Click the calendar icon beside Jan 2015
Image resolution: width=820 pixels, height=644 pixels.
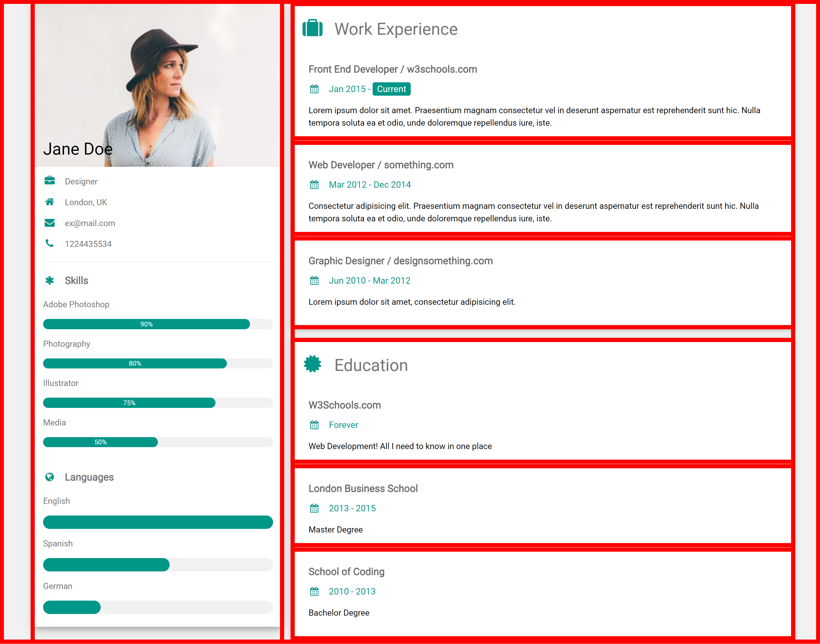coord(314,89)
